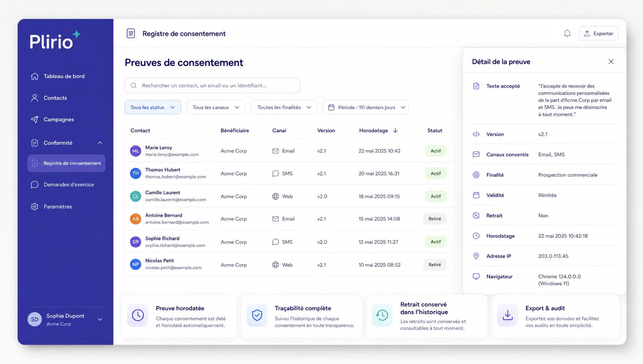
Task: Expand Sophie Dupont account menu chevron
Action: click(x=100, y=319)
